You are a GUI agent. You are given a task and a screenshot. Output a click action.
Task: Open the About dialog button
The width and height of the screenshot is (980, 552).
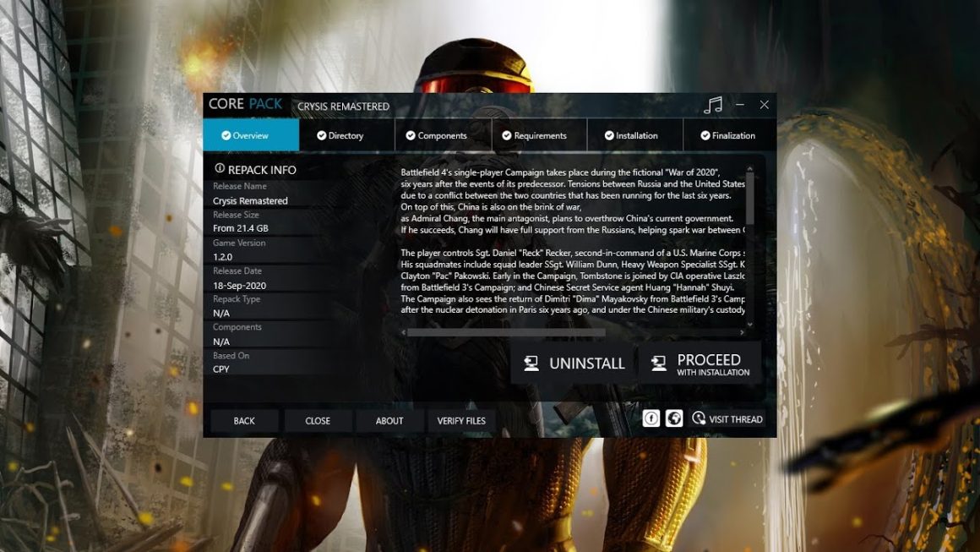pos(389,420)
